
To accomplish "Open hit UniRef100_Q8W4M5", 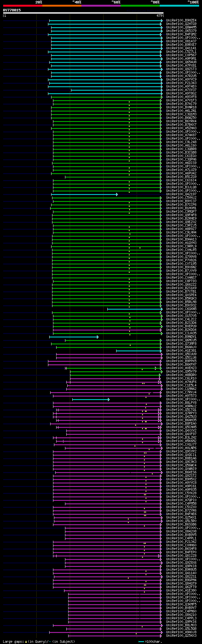I will click(181, 27).
